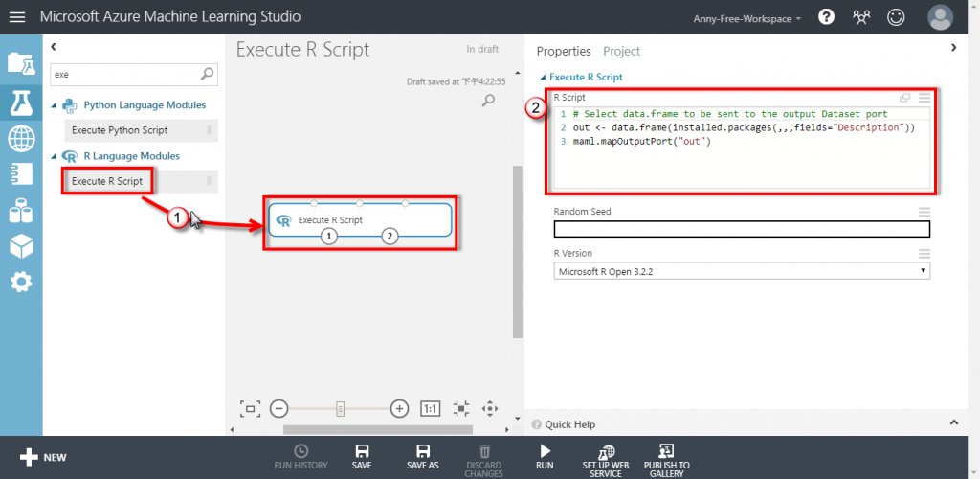Click SAVE AS in the bottom bar

(x=422, y=457)
